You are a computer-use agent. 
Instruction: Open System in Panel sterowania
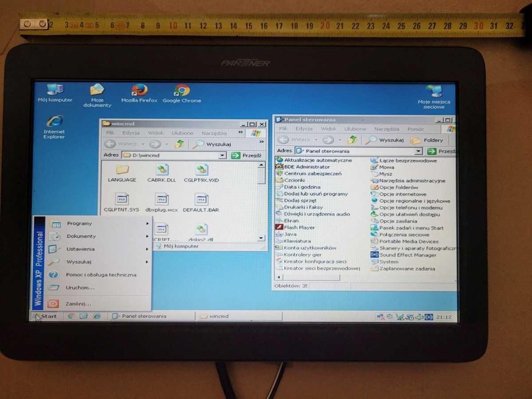[385, 262]
